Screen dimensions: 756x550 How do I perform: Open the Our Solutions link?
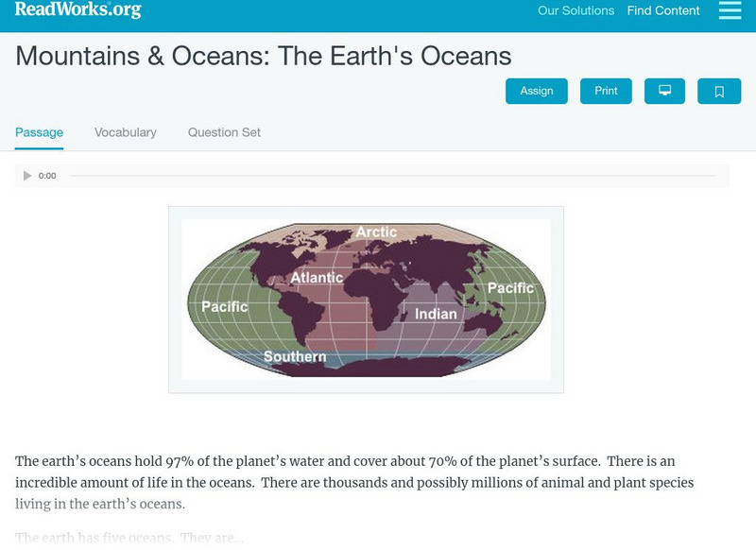point(576,11)
